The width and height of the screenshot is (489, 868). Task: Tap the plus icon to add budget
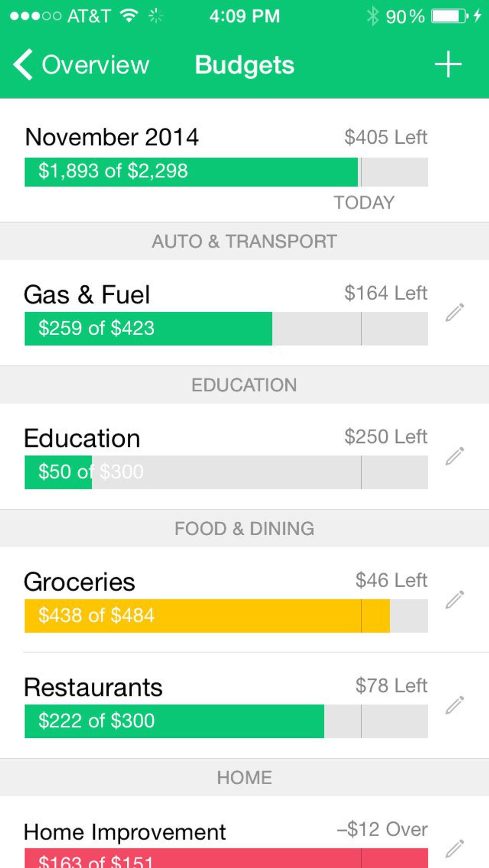(x=448, y=64)
